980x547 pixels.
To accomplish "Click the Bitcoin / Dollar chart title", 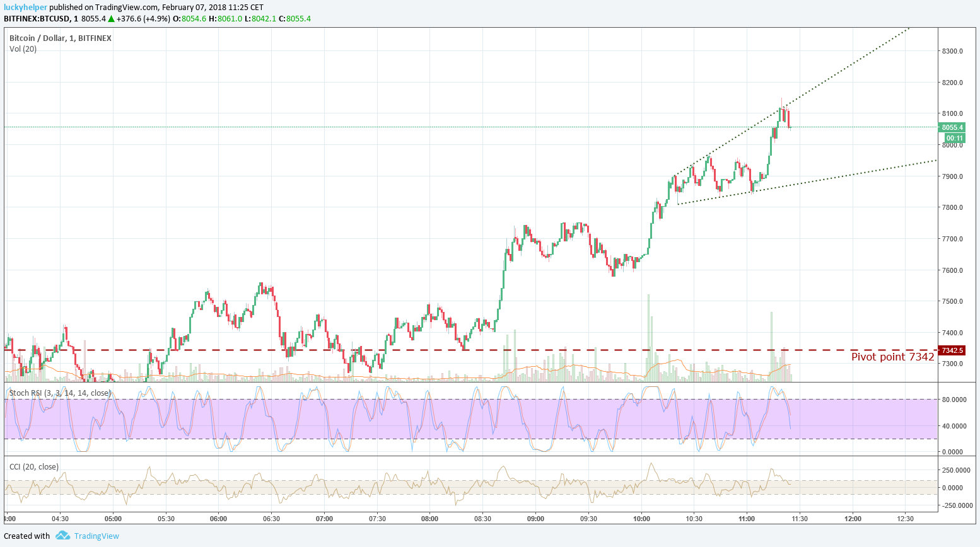I will coord(61,38).
